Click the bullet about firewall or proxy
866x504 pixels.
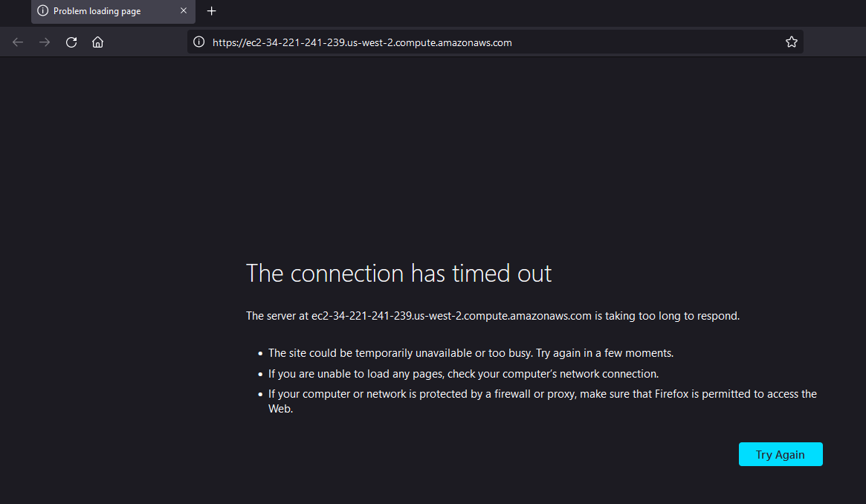pos(543,401)
